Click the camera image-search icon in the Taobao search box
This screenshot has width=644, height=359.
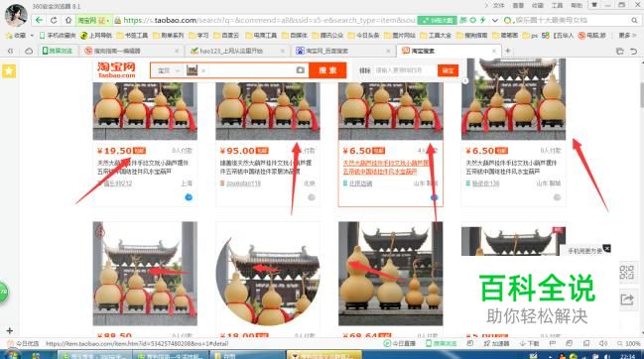301,70
